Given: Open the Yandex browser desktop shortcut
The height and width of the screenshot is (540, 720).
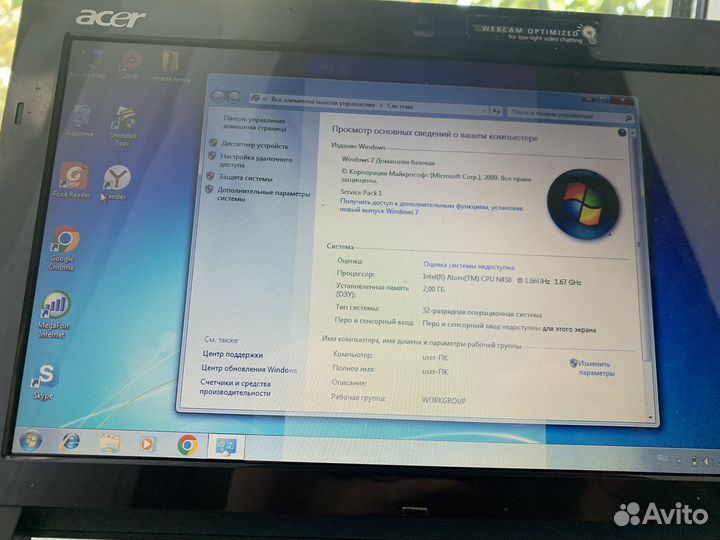Looking at the screenshot, I should pyautogui.click(x=115, y=182).
